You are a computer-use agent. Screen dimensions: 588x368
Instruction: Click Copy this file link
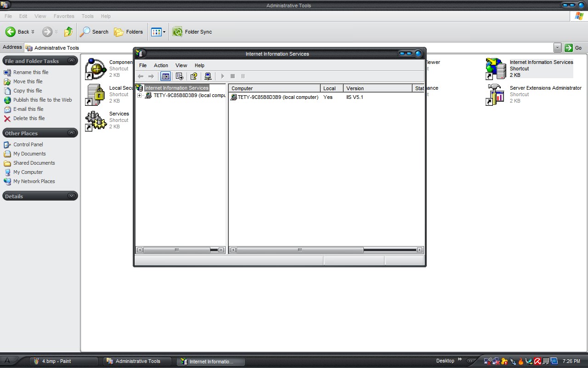click(x=28, y=91)
